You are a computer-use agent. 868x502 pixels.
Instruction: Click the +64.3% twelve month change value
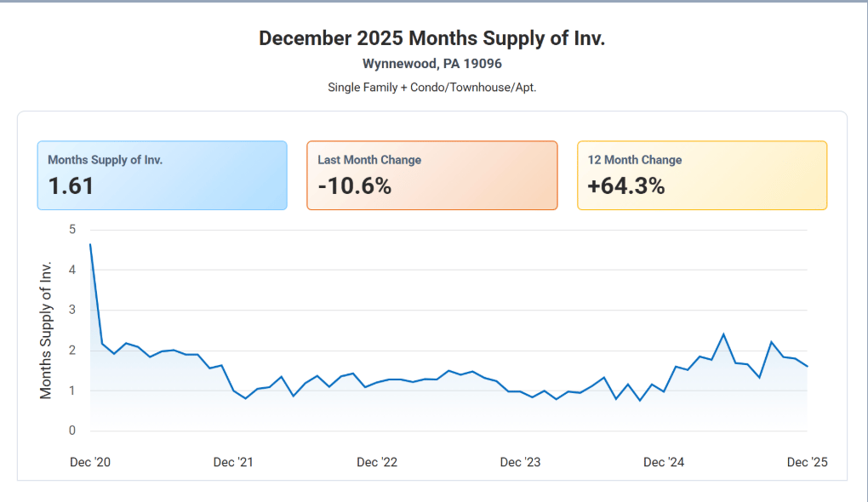[x=626, y=186]
